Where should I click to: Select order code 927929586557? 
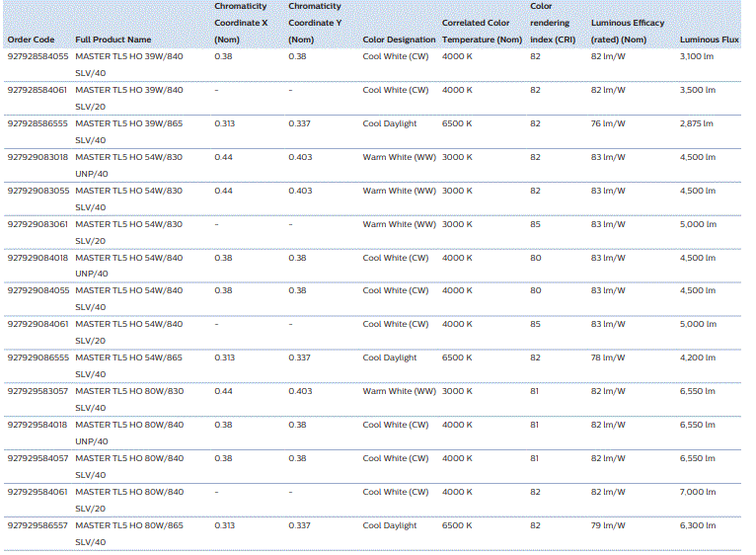click(x=38, y=525)
